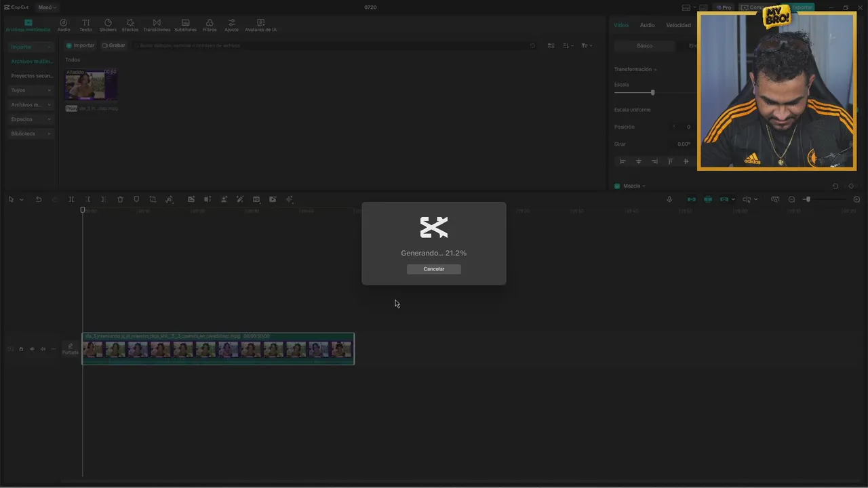This screenshot has height=488, width=868.
Task: Open the Transiciones tab
Action: (x=157, y=26)
